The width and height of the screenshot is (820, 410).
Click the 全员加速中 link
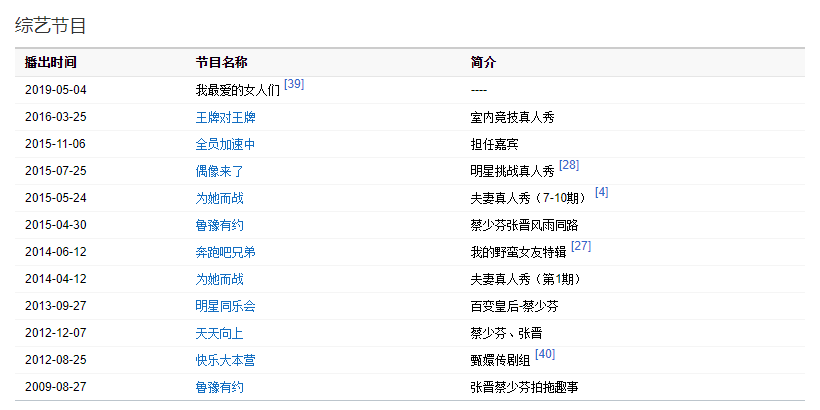click(225, 144)
